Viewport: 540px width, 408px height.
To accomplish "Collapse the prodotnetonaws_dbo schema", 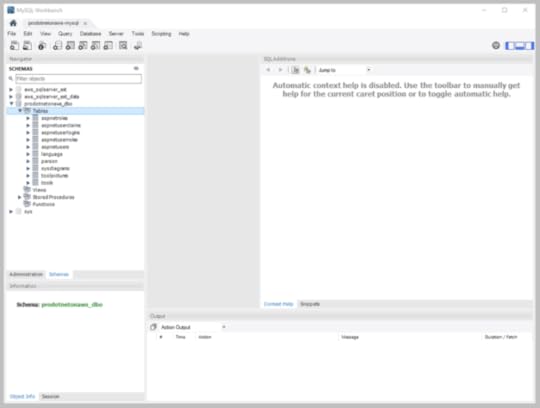I will pyautogui.click(x=11, y=104).
